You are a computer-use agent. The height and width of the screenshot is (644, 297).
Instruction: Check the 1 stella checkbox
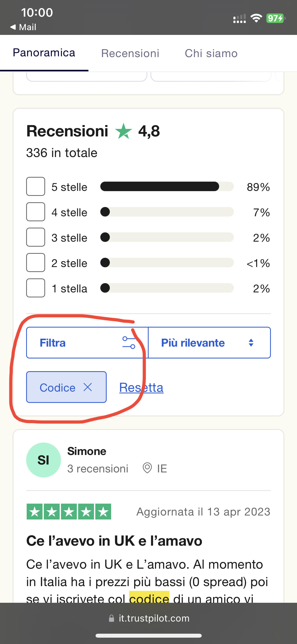(x=36, y=288)
